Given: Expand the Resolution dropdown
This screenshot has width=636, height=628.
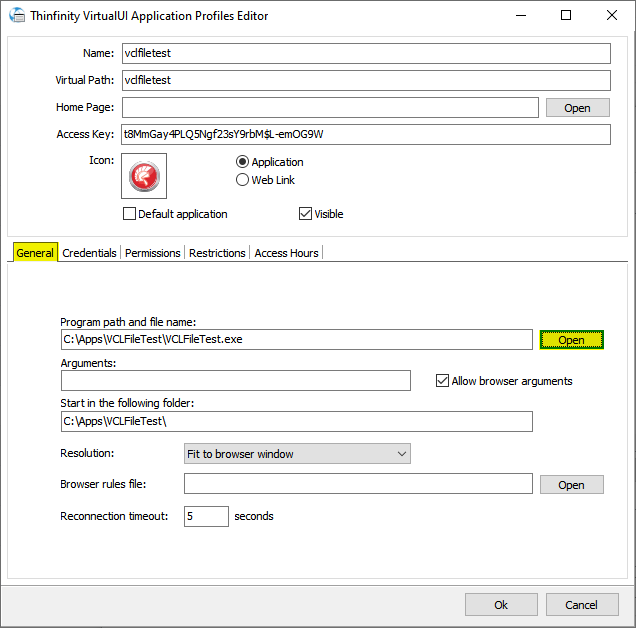Looking at the screenshot, I should click(297, 454).
